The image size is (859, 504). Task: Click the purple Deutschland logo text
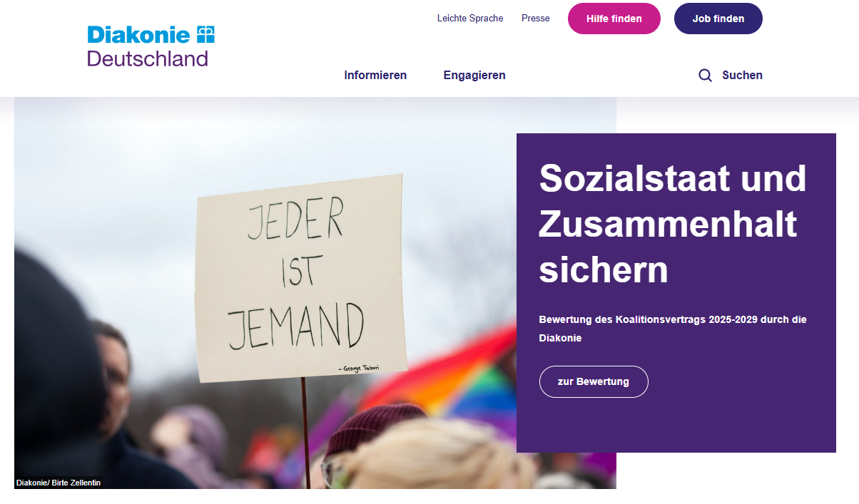tap(148, 58)
